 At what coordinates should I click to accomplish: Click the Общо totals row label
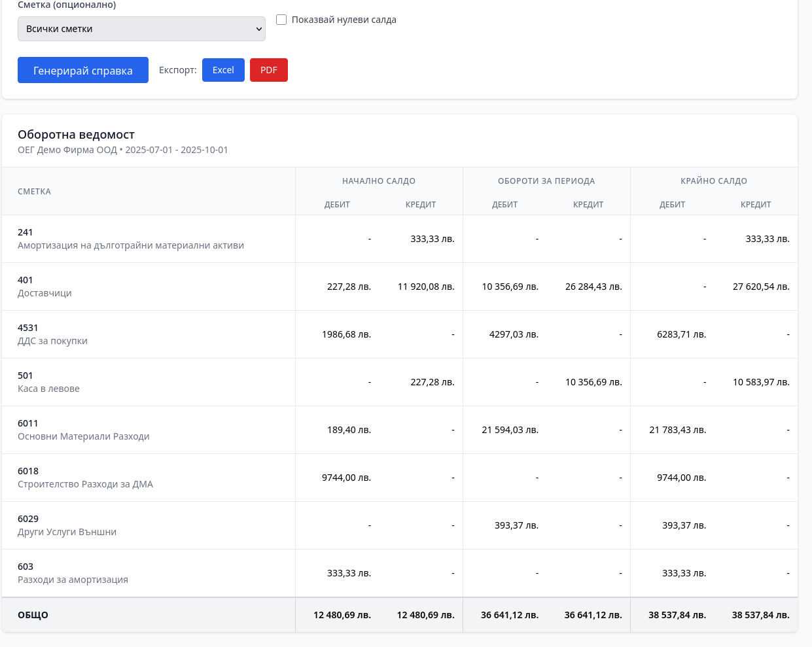point(33,615)
